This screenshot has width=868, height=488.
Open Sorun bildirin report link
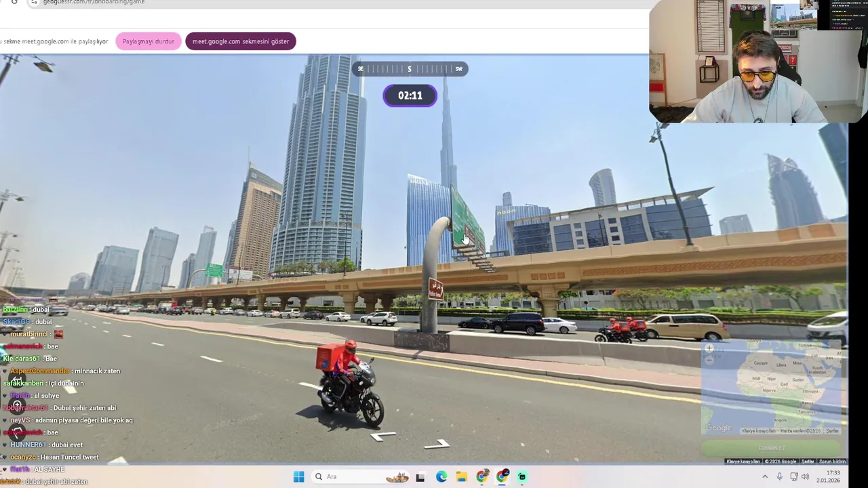pyautogui.click(x=832, y=462)
